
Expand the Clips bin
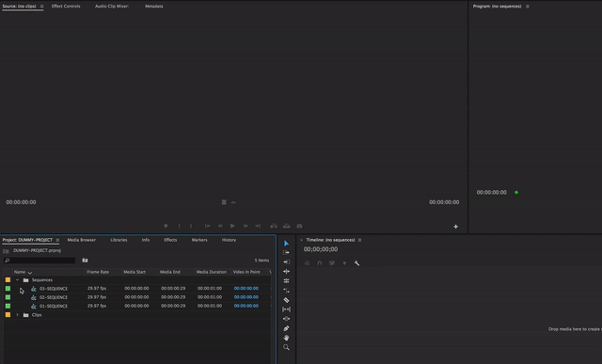tap(17, 315)
